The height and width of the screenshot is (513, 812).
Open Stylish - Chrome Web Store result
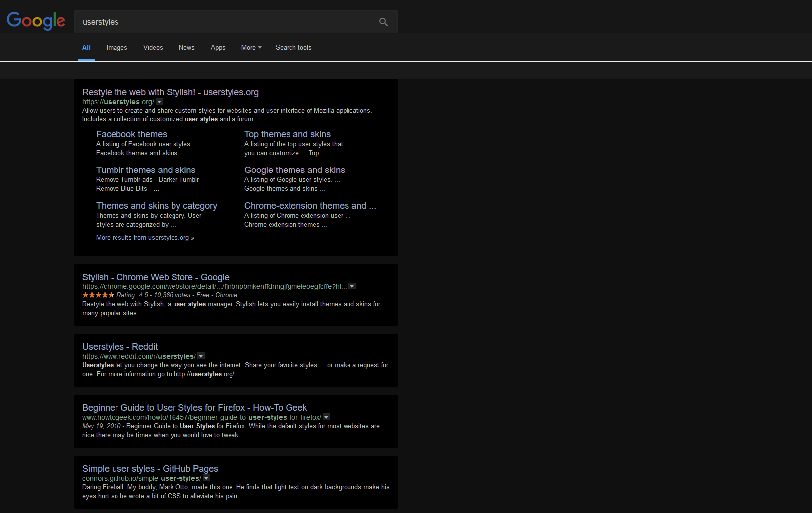pos(156,277)
